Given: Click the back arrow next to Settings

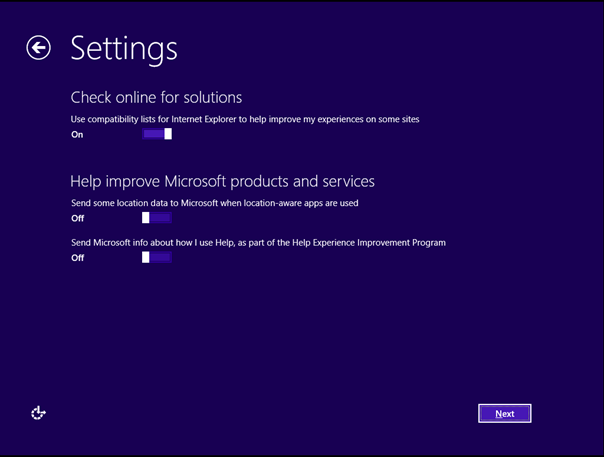Looking at the screenshot, I should [38, 48].
